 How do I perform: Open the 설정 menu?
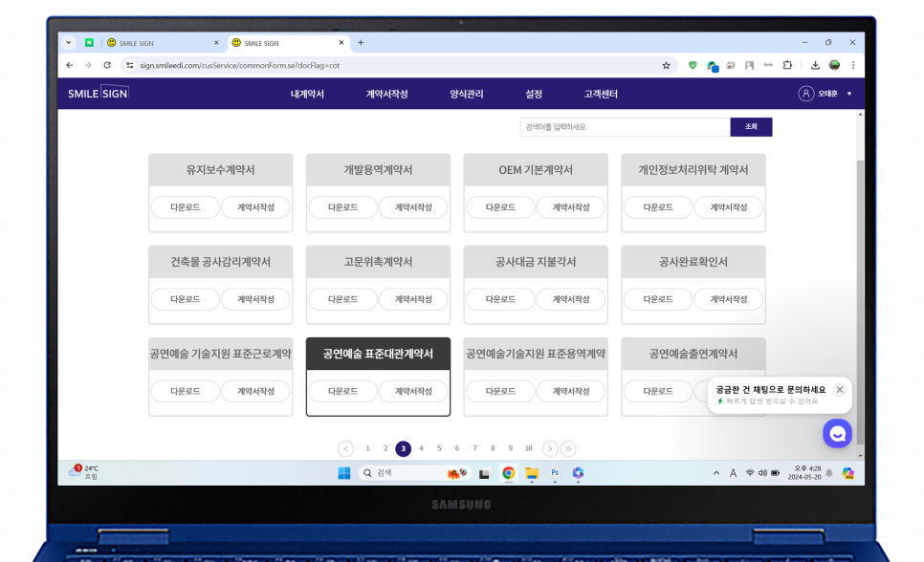point(534,94)
